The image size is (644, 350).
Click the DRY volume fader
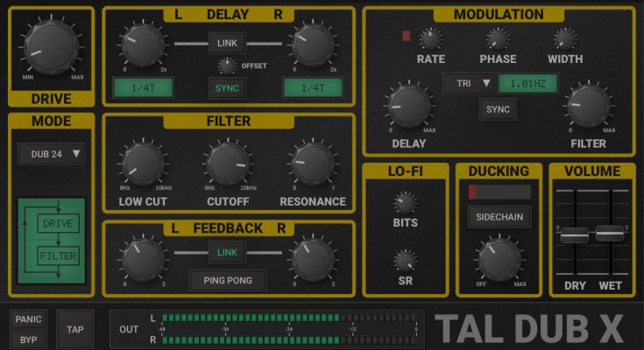(573, 234)
